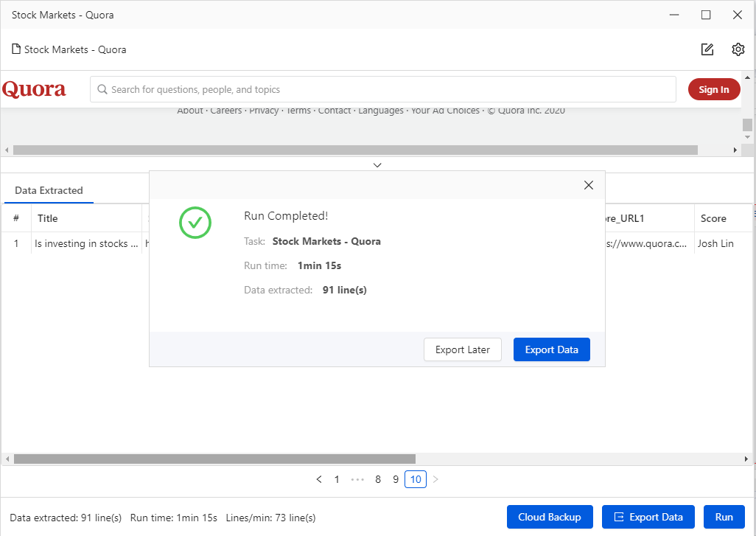This screenshot has width=756, height=536.
Task: Choose Export Later in the dialog
Action: (x=462, y=349)
